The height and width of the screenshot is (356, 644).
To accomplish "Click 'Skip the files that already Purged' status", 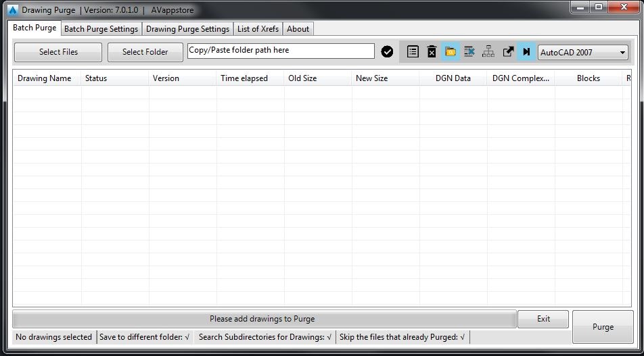I will tap(402, 337).
